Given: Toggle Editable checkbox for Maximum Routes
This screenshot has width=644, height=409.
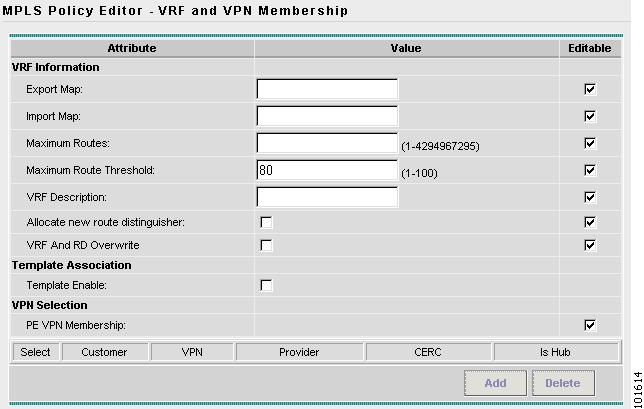Looking at the screenshot, I should click(x=590, y=143).
